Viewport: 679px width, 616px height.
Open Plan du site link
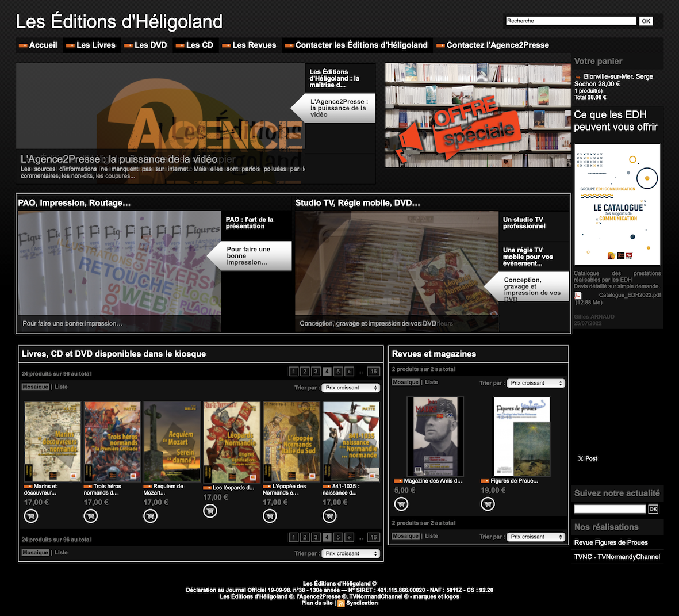coord(317,603)
